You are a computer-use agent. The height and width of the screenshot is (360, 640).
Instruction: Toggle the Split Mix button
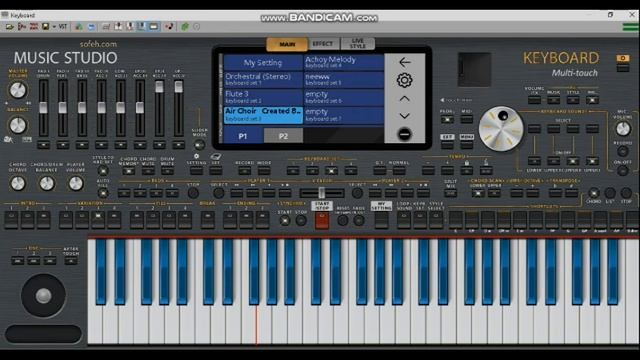coord(450,193)
